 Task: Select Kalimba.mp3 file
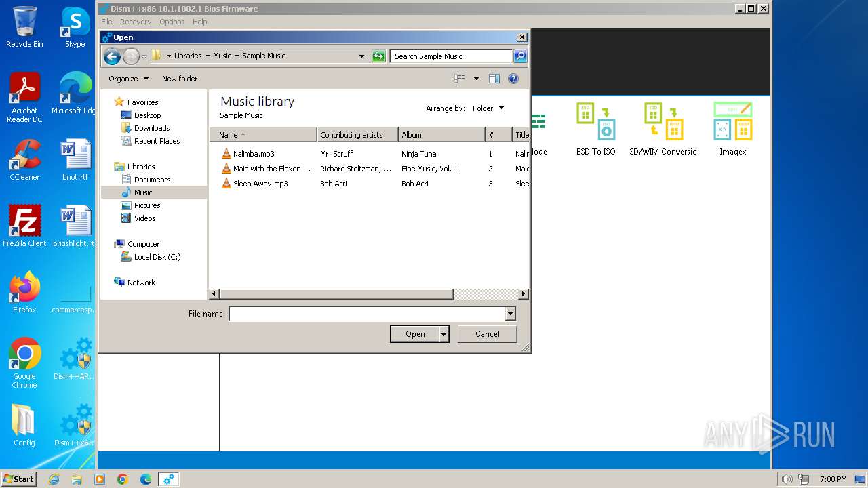click(254, 154)
